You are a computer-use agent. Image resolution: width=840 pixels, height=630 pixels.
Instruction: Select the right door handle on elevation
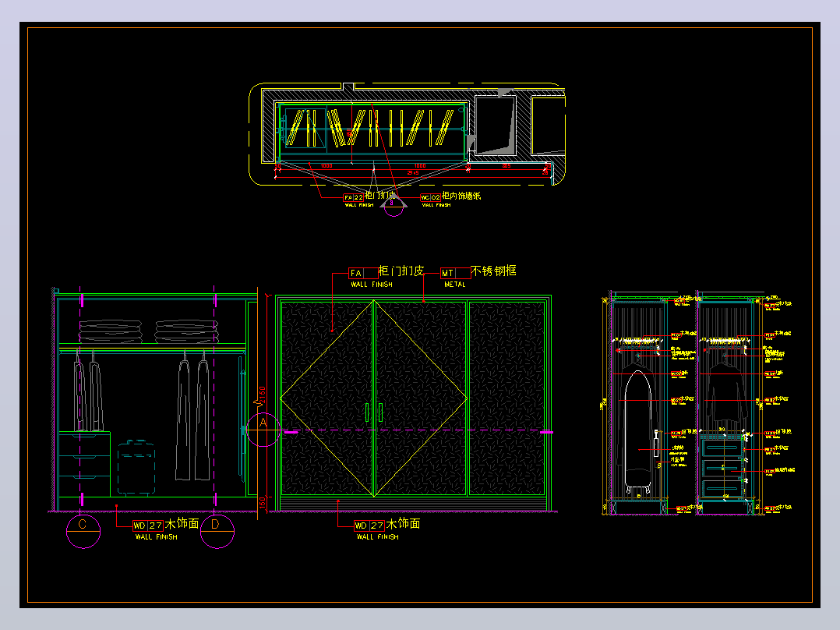tap(380, 412)
